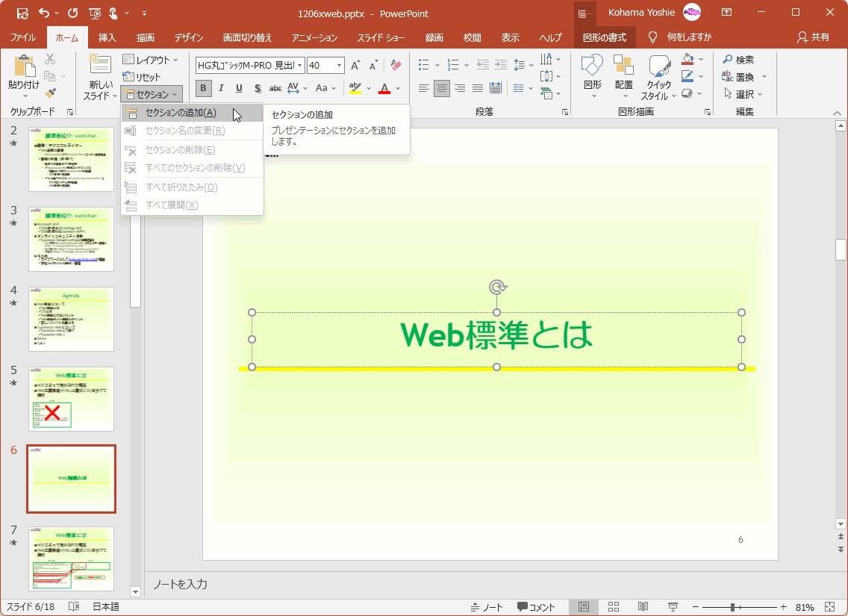Open Quick Styles icon
Image resolution: width=848 pixels, height=616 pixels.
click(659, 66)
